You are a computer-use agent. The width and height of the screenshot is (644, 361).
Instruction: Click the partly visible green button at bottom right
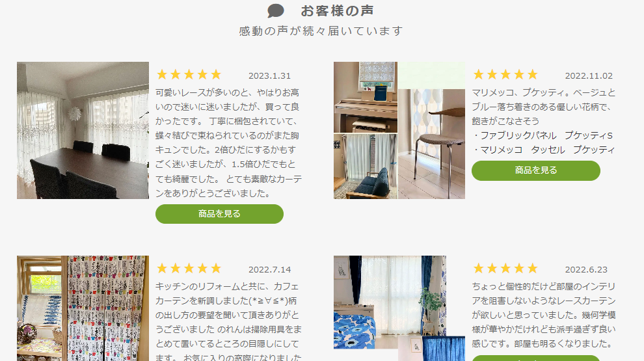[x=536, y=358]
